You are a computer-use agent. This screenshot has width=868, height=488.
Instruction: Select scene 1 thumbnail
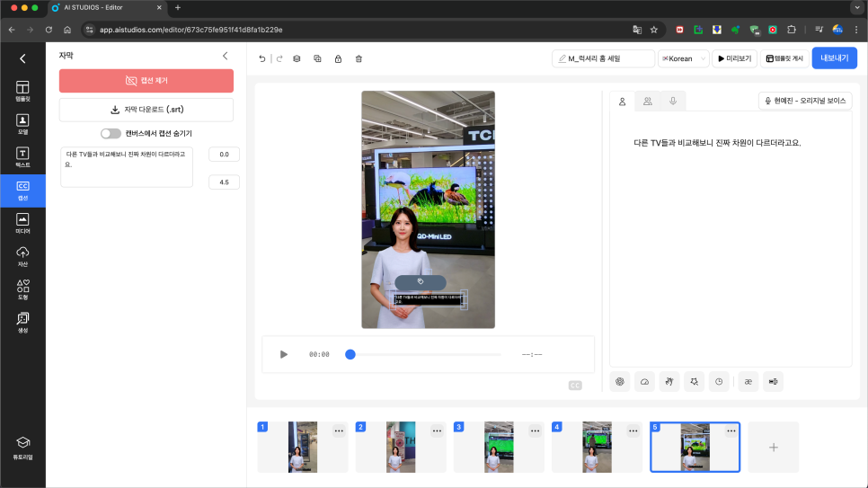click(x=302, y=447)
